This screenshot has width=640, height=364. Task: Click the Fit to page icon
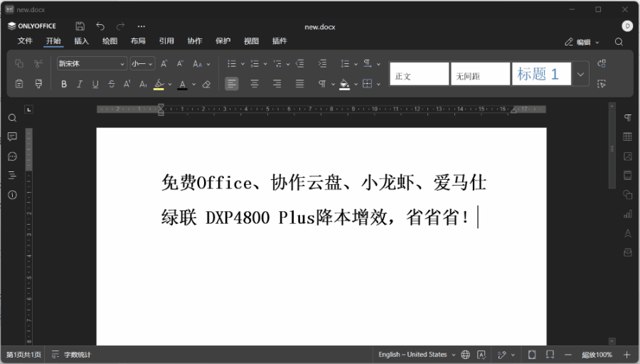532,354
